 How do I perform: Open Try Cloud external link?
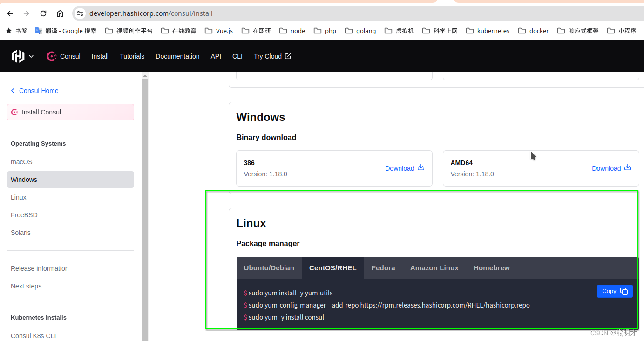click(272, 56)
